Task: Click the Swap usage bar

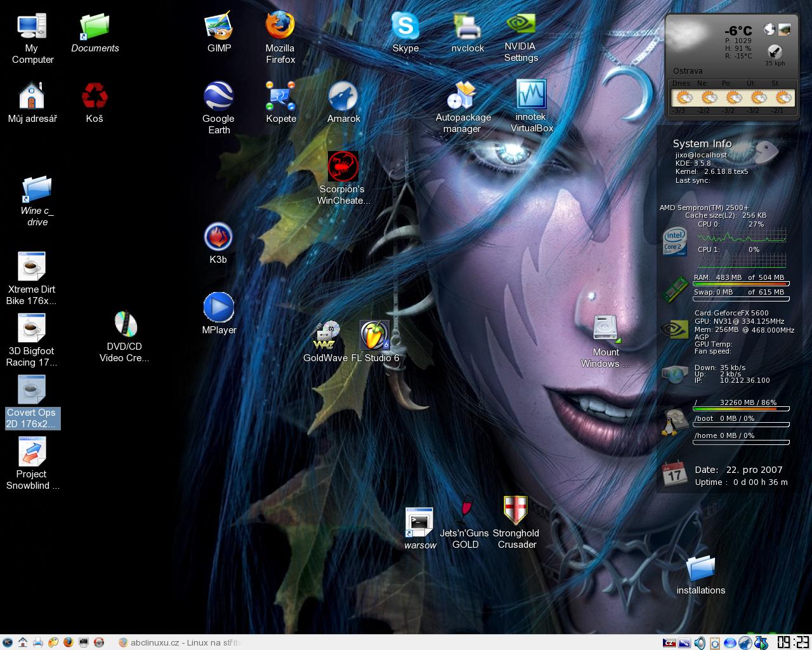Action: coord(741,298)
